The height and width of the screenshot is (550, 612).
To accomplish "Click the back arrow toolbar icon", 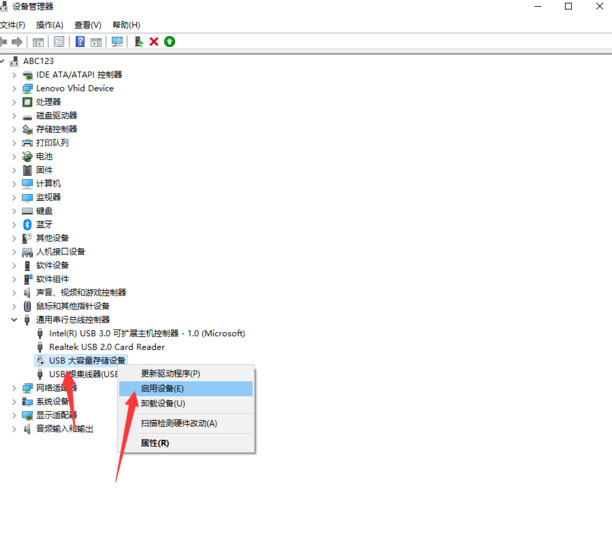I will (x=4, y=42).
